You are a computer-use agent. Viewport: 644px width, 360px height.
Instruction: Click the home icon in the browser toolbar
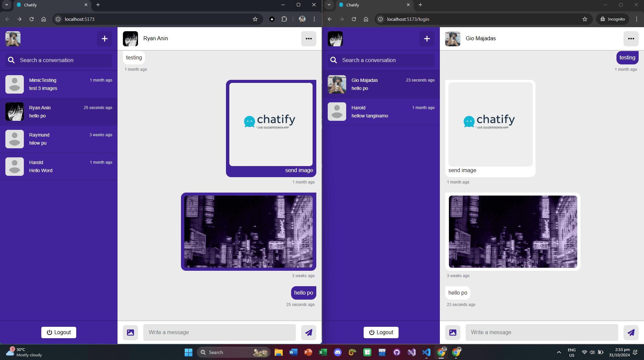click(x=43, y=19)
